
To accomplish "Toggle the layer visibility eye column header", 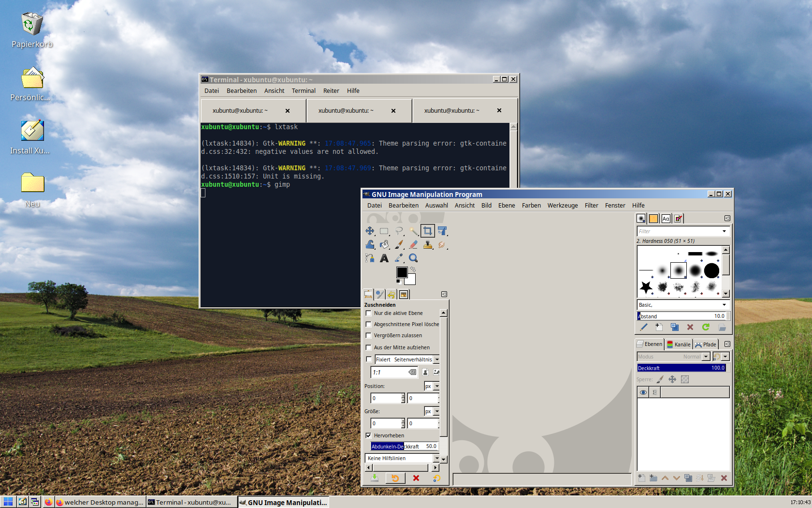I will tap(643, 392).
